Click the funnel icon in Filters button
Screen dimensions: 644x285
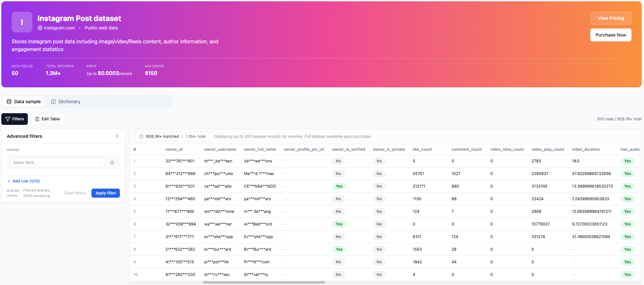(x=8, y=119)
